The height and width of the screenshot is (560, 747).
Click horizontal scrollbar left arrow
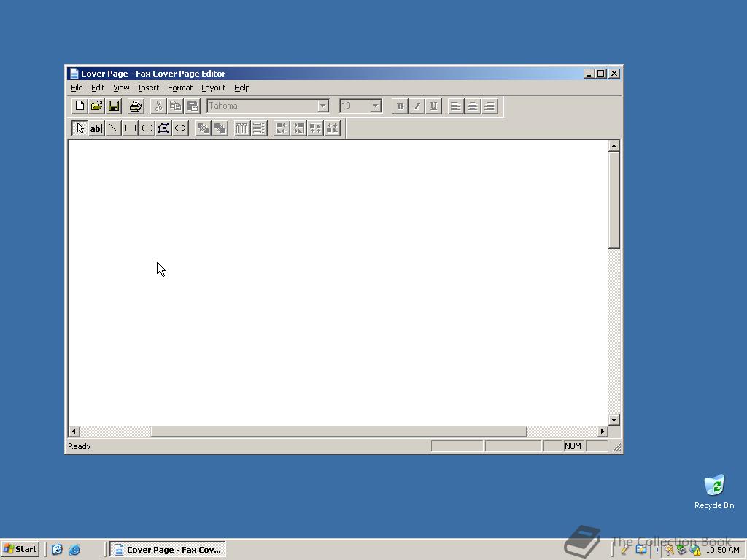pyautogui.click(x=74, y=432)
